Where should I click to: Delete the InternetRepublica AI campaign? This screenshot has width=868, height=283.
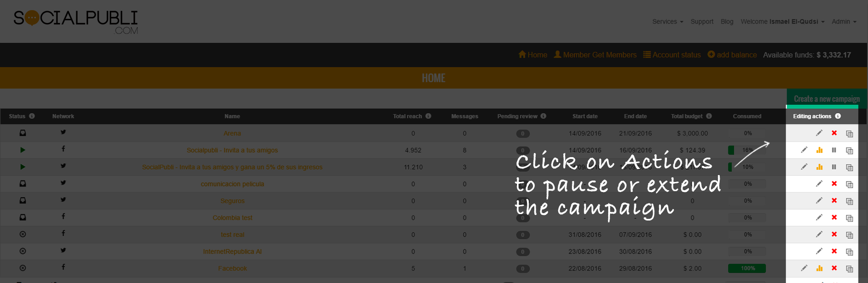pyautogui.click(x=834, y=251)
